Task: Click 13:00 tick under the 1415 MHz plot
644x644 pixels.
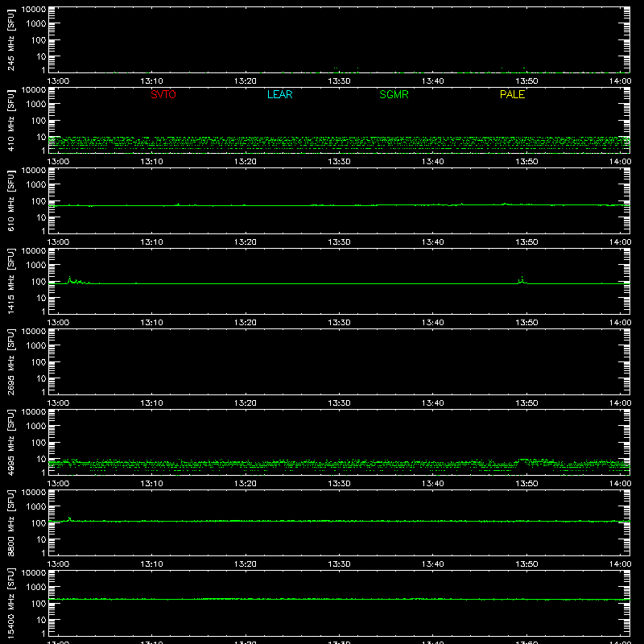Action: pos(58,323)
